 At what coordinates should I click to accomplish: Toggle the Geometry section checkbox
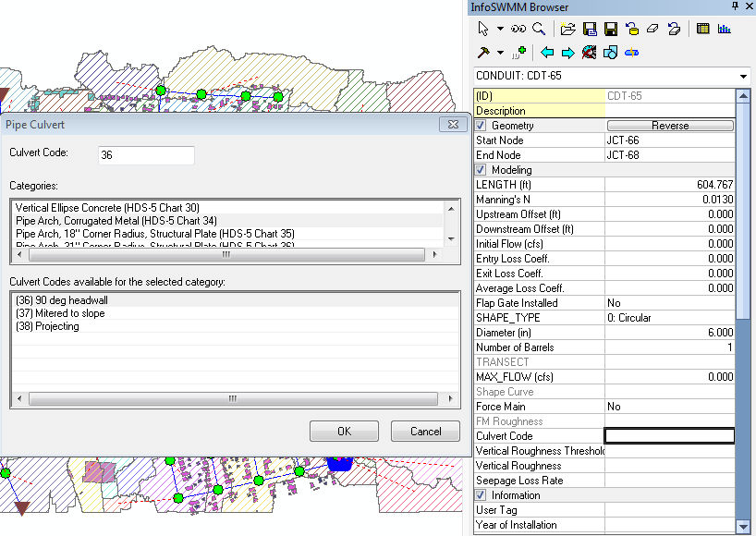481,124
